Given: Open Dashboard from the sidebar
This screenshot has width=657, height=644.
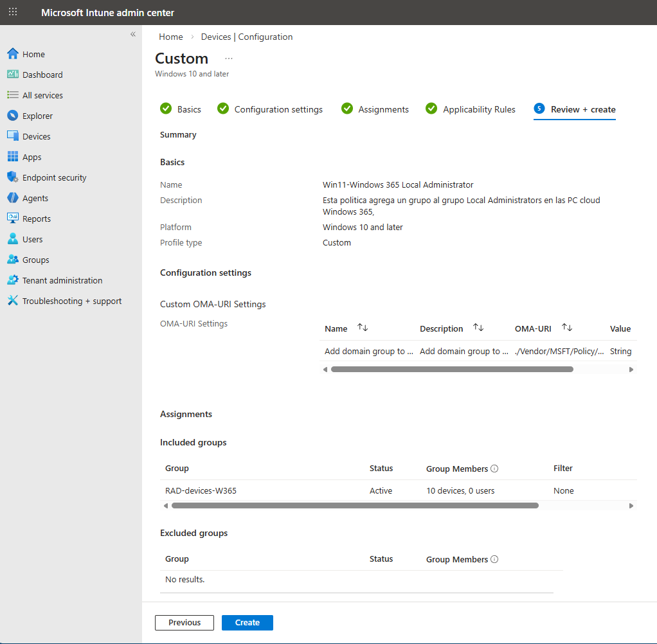Looking at the screenshot, I should pos(42,75).
